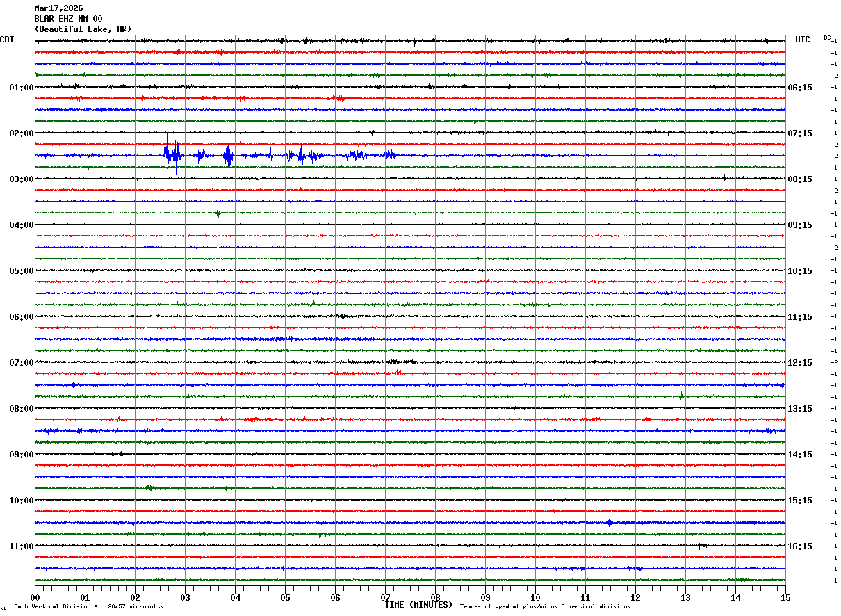Screen dimensions: 841x616
Task: Click the UTC timezone label
Action: point(803,40)
